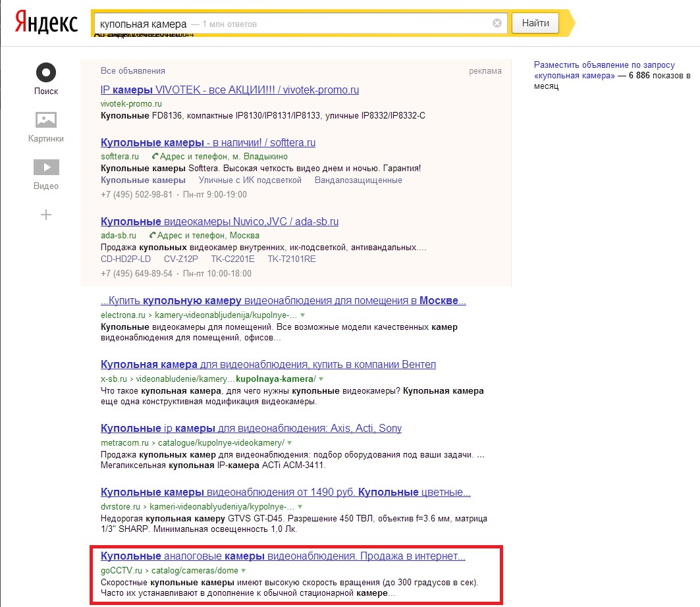Click Разместить объявление по запросу link

[604, 70]
